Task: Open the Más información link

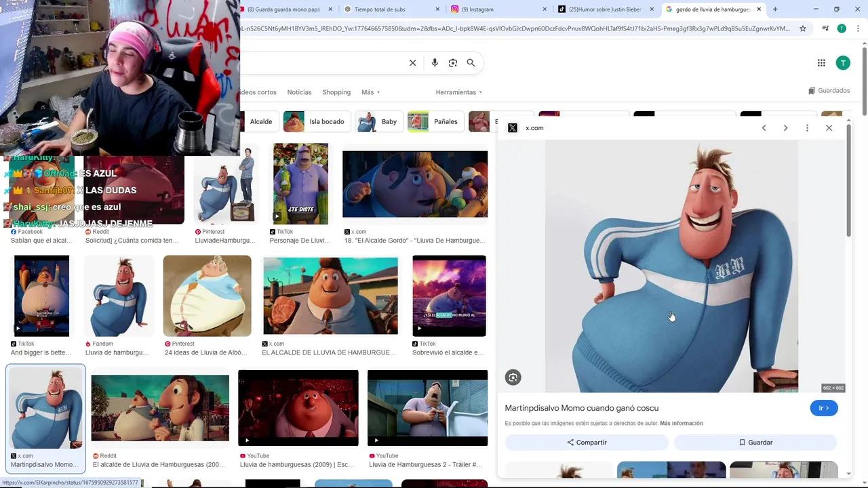Action: 681,424
